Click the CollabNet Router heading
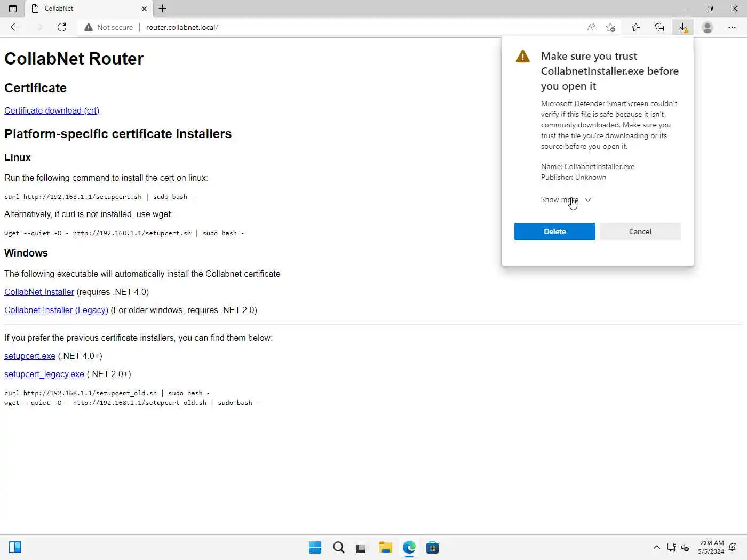Screen dimensions: 747x560 tap(74, 59)
